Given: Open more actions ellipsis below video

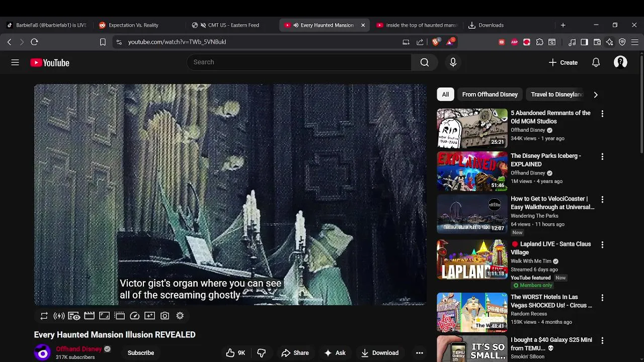Looking at the screenshot, I should (419, 353).
